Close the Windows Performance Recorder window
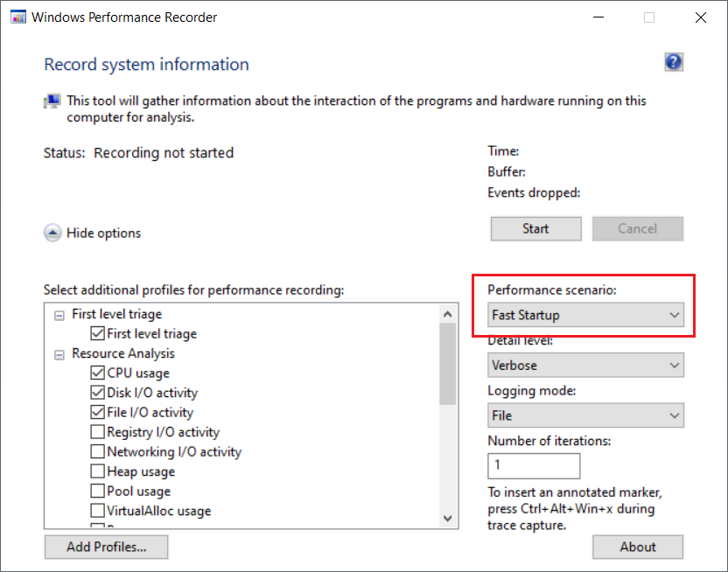The image size is (728, 572). pyautogui.click(x=701, y=17)
